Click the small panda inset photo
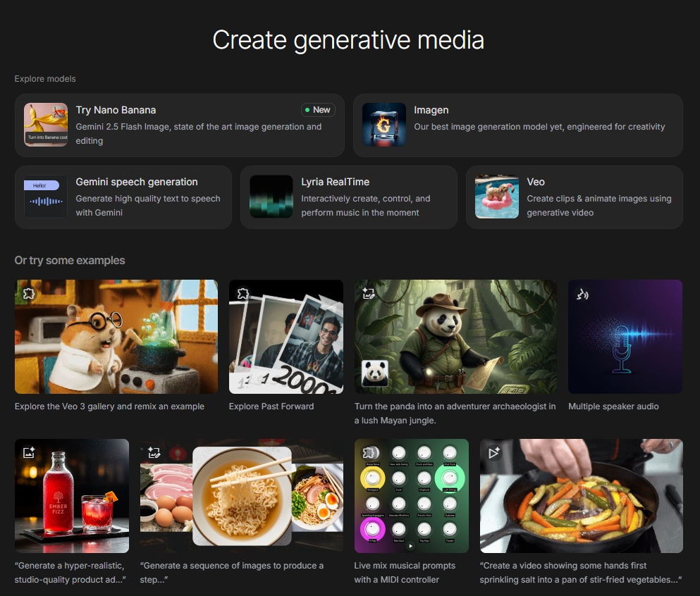 tap(374, 373)
